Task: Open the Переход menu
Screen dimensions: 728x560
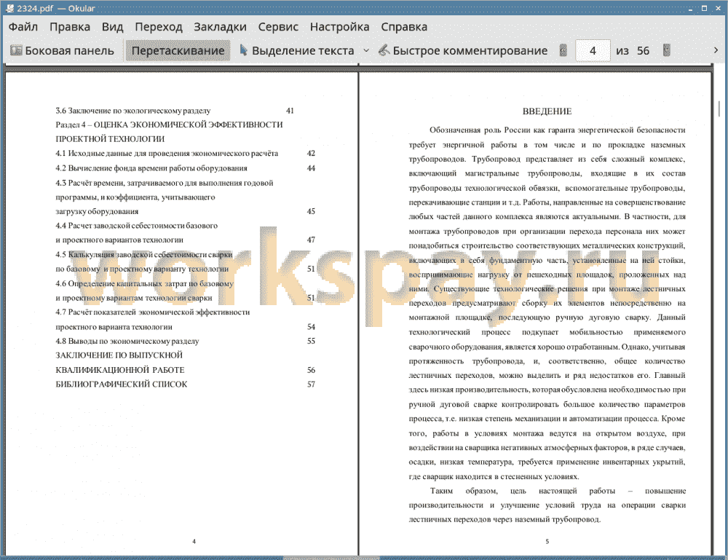Action: pyautogui.click(x=158, y=27)
